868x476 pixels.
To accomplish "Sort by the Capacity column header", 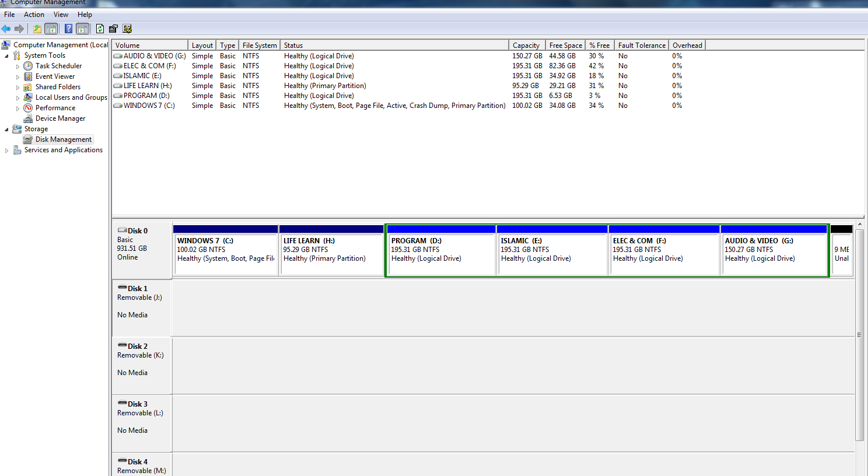I will [x=527, y=45].
